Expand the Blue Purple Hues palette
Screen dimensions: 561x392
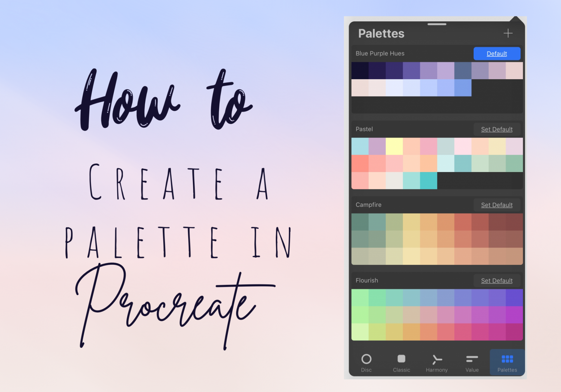(381, 53)
